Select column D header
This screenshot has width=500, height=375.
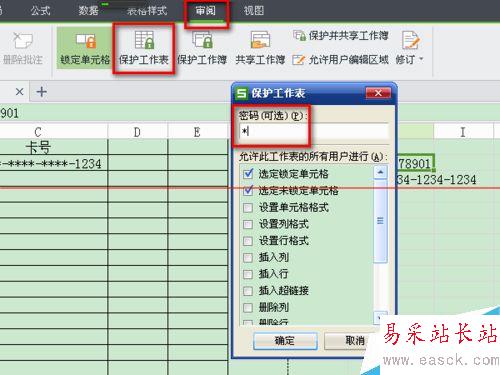click(137, 132)
